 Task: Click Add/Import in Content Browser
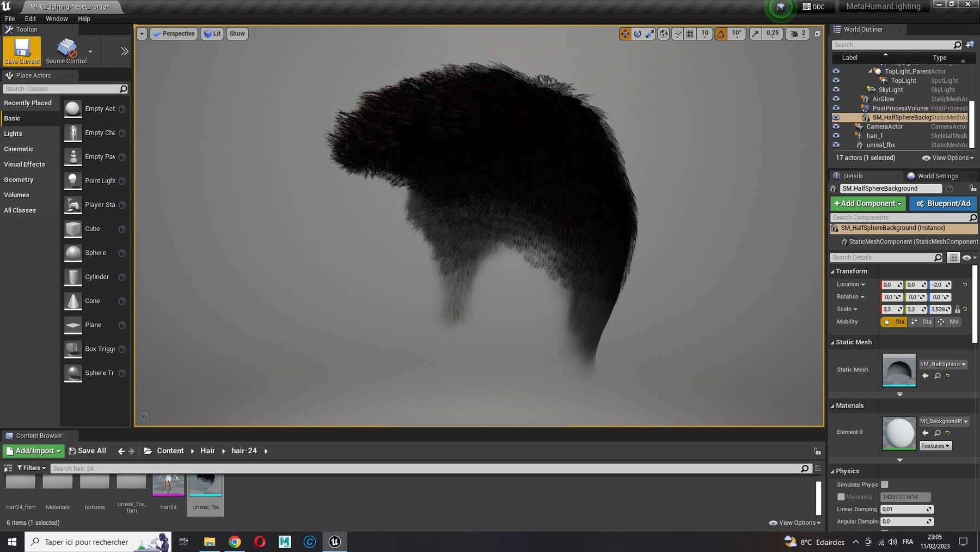33,451
